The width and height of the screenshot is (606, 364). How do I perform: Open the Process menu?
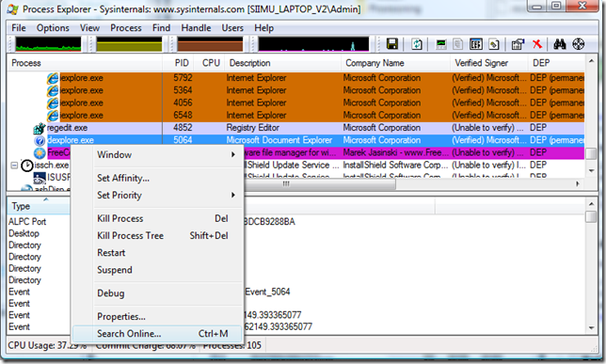coord(126,28)
